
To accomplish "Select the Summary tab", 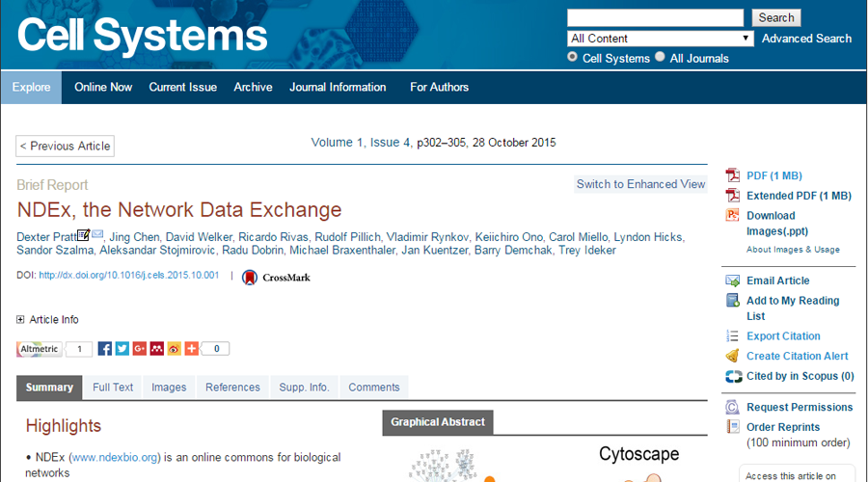I will [49, 388].
